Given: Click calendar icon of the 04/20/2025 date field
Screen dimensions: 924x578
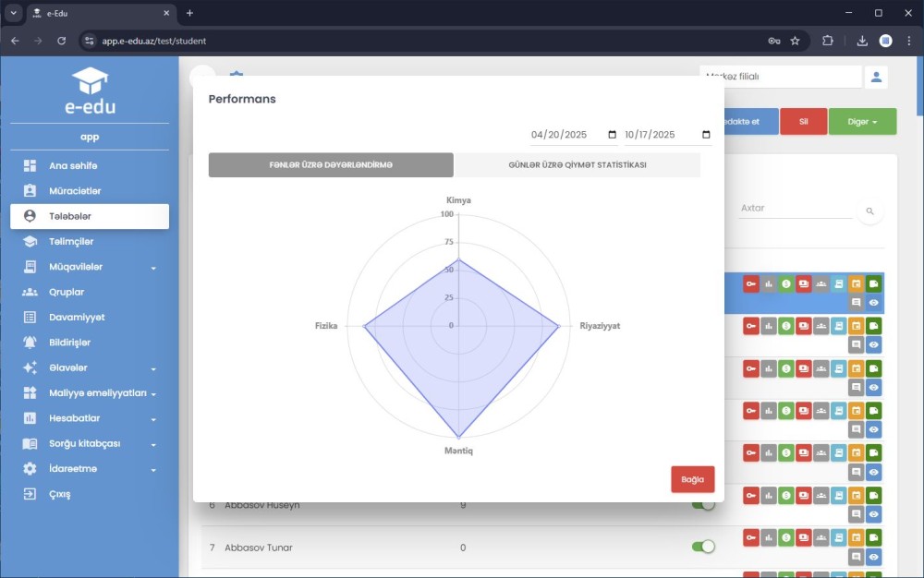Looking at the screenshot, I should pyautogui.click(x=613, y=135).
